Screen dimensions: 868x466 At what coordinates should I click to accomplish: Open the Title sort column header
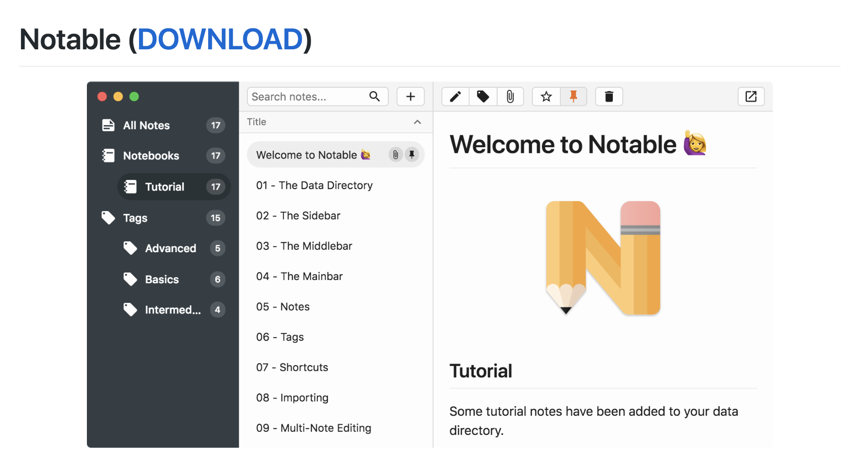[257, 122]
